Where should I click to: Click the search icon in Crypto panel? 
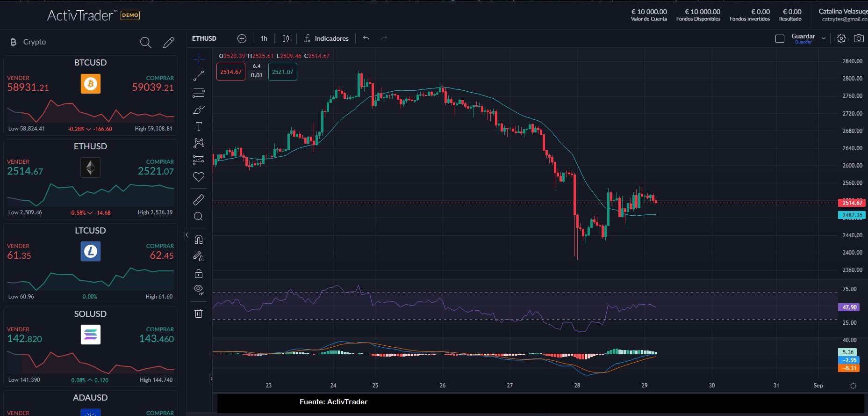145,43
